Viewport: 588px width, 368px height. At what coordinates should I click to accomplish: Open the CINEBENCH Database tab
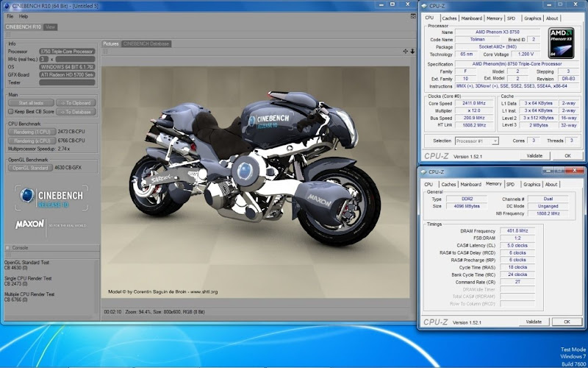146,44
